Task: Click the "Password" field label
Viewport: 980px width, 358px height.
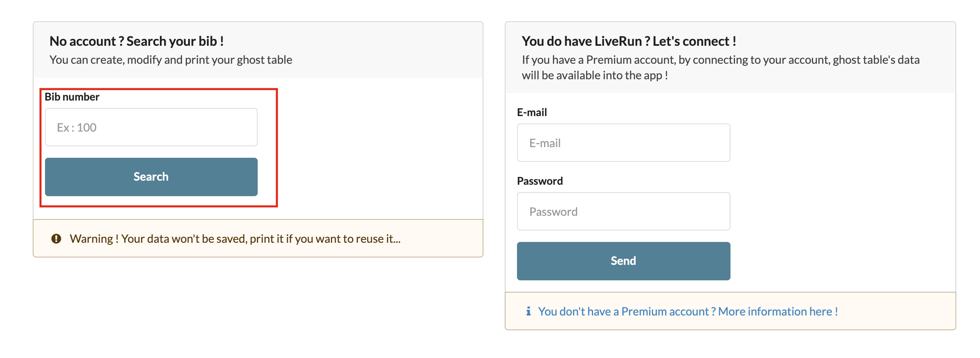Action: 540,181
